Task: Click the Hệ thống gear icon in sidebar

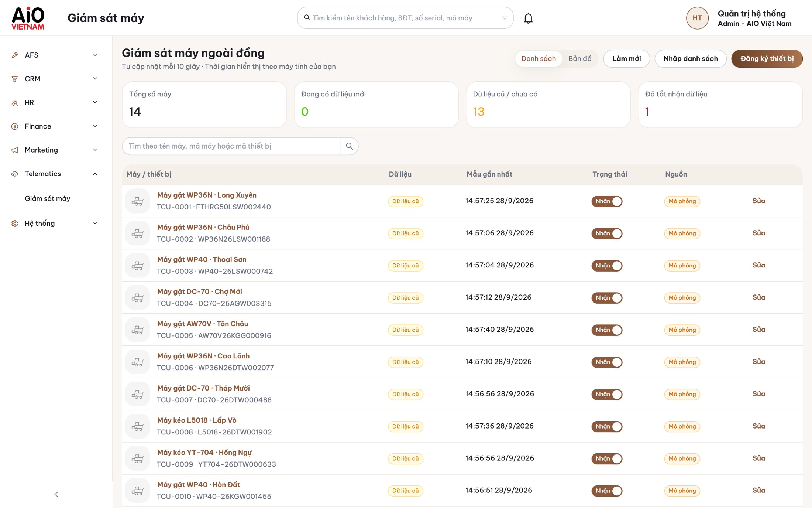Action: tap(15, 223)
